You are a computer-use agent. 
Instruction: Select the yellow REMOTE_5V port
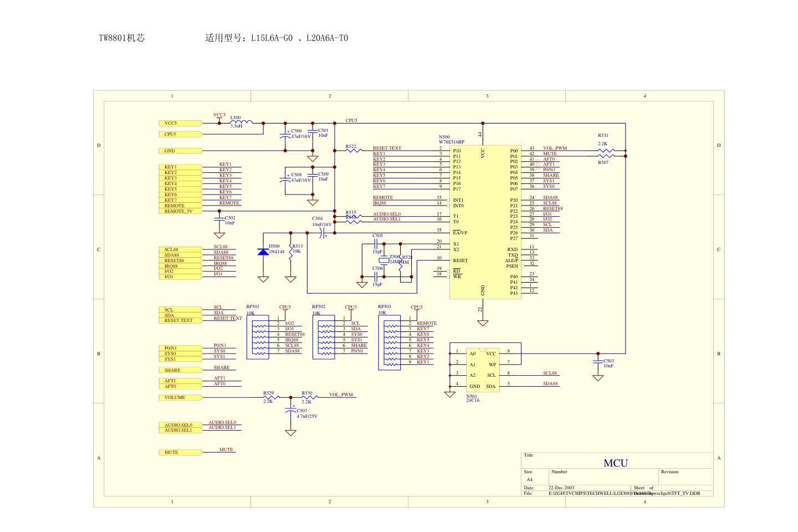(x=181, y=211)
